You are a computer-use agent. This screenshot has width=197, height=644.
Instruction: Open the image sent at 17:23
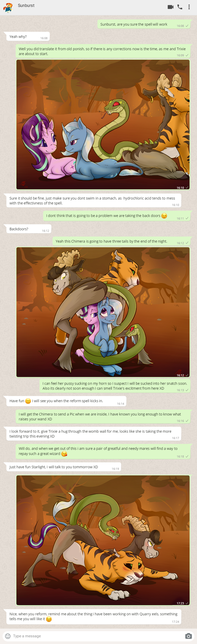coord(103,540)
